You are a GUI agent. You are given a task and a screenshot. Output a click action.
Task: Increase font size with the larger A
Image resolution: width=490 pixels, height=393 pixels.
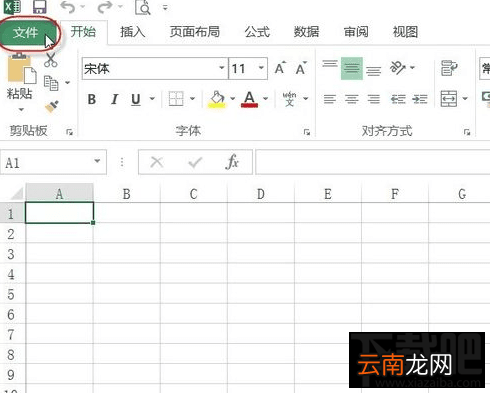coord(280,68)
